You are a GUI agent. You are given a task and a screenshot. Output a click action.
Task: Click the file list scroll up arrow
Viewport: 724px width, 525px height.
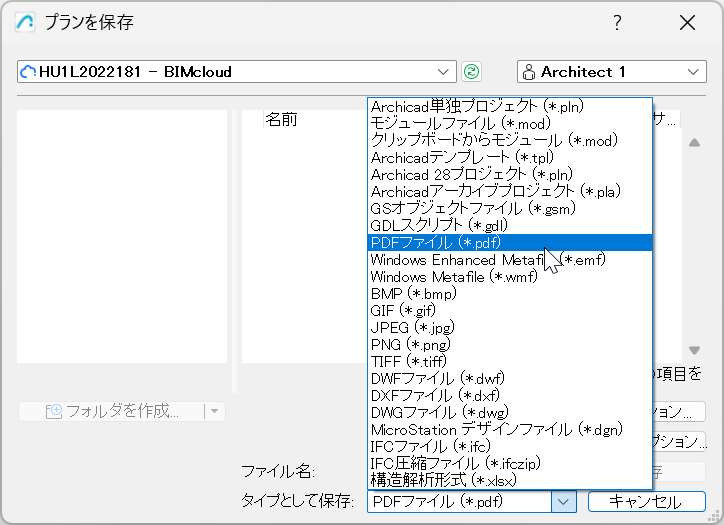694,143
